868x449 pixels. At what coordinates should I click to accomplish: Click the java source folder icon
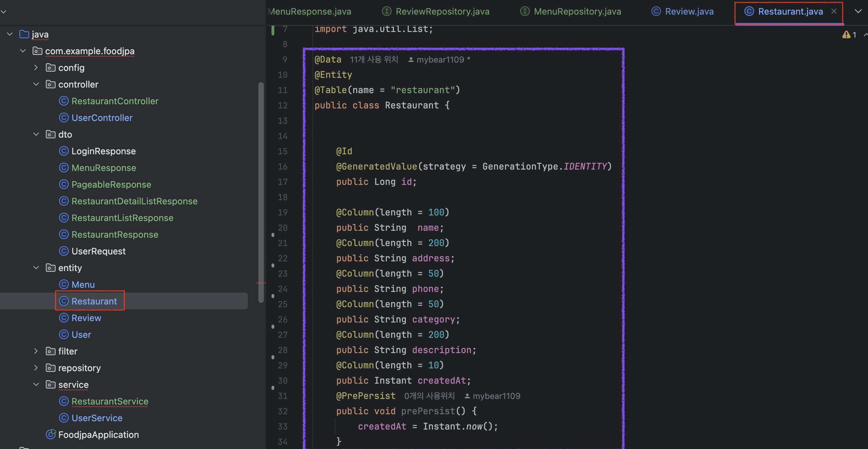click(x=24, y=34)
